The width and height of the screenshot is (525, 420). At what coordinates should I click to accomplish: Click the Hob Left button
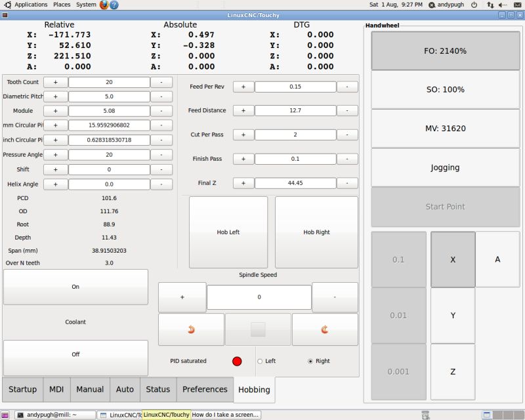230,232
